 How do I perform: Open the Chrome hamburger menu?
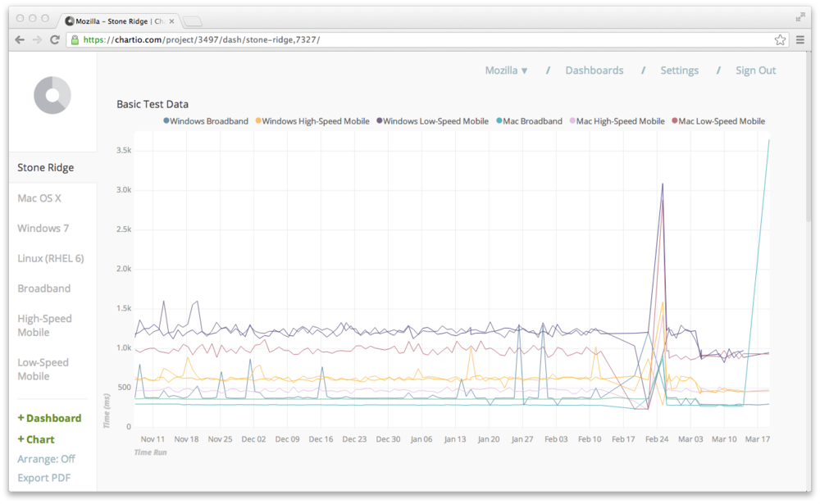[800, 39]
